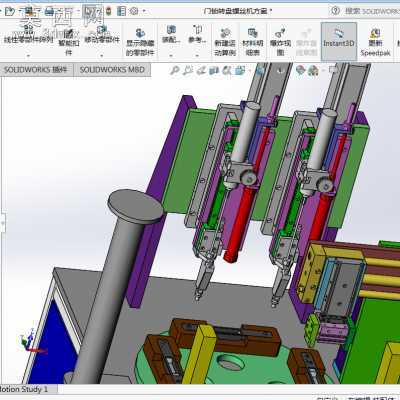This screenshot has width=400, height=400.
Task: Open the File Properties list icon
Action: (121, 11)
